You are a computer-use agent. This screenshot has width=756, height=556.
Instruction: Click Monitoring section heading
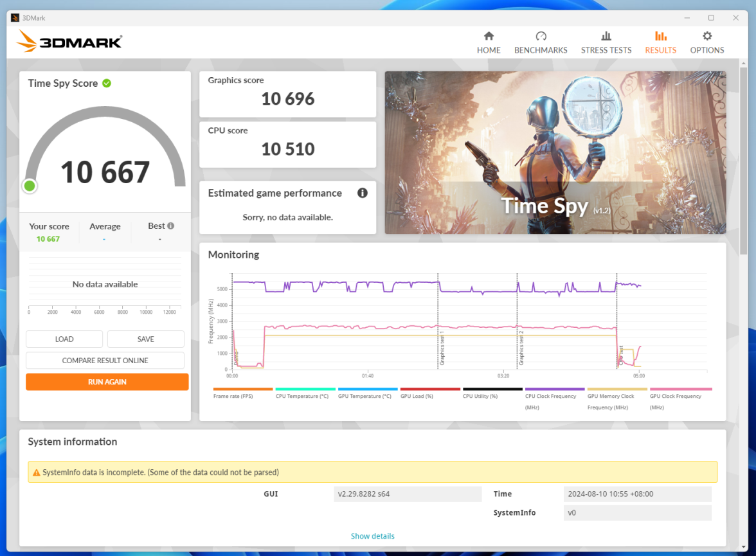[x=233, y=255]
